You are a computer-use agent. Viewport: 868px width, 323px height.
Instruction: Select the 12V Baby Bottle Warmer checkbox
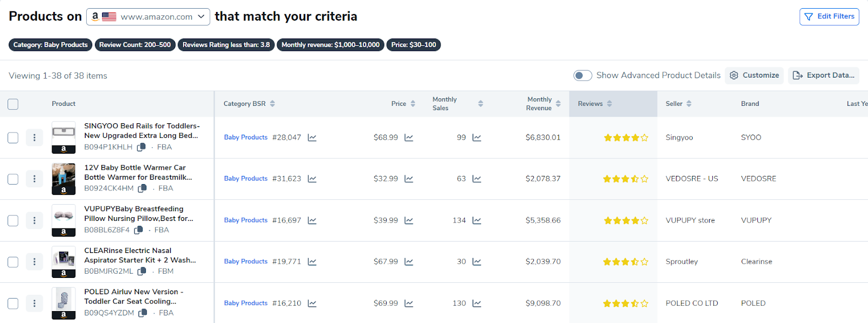pos(13,179)
